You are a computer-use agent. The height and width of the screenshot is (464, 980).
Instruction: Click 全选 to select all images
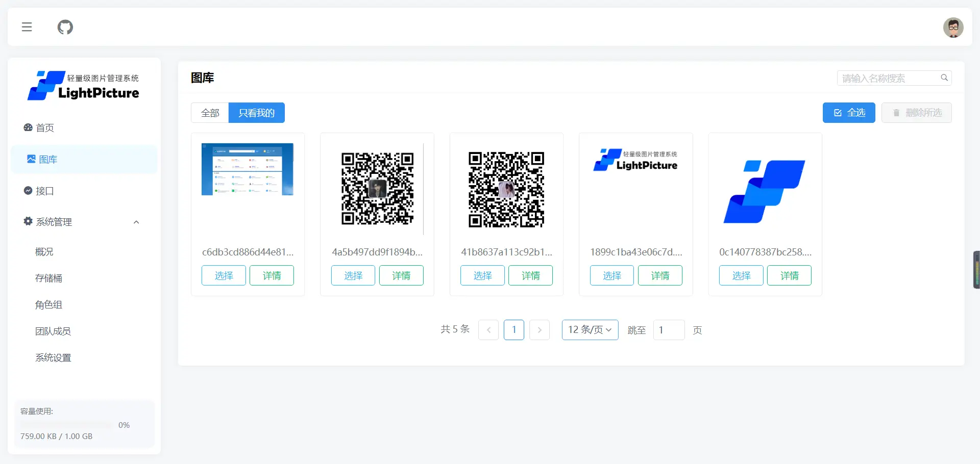pos(848,112)
